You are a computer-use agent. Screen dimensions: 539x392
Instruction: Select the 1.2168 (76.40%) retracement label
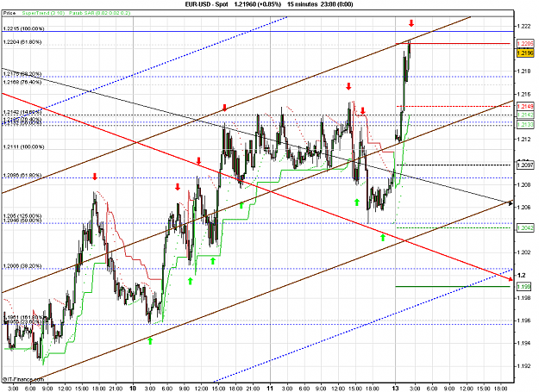[22, 82]
